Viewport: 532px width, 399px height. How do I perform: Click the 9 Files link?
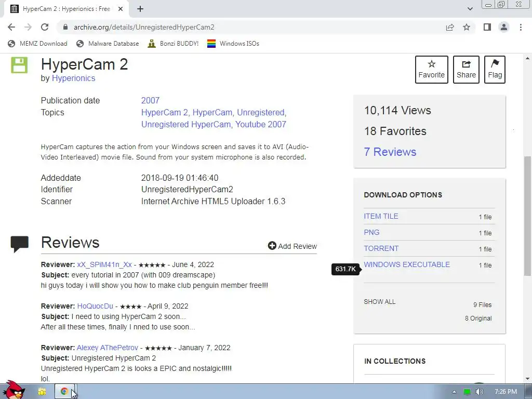click(483, 304)
